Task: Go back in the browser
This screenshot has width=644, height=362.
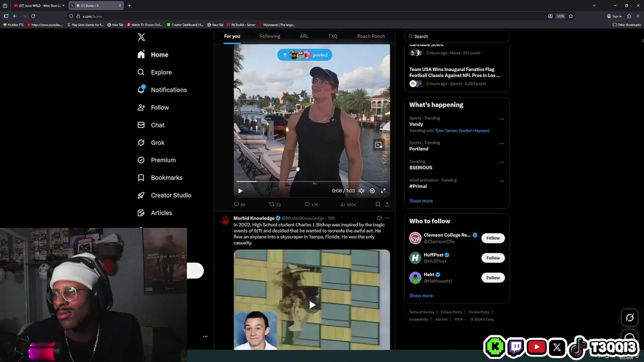Action: tap(15, 16)
